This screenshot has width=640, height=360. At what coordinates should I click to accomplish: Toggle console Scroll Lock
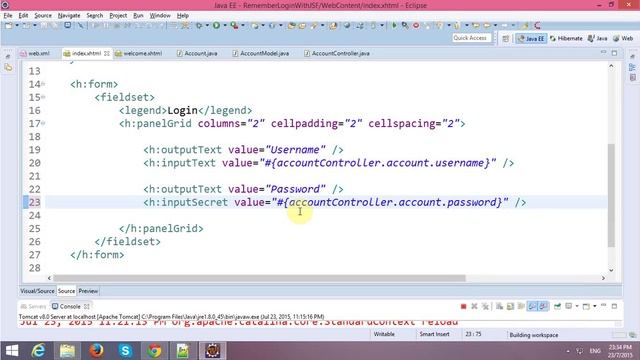point(510,306)
